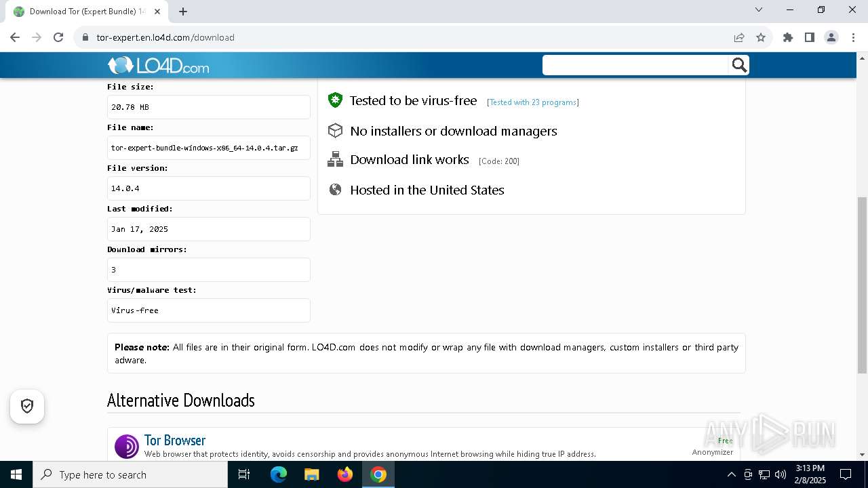Open Chrome profile avatar
This screenshot has width=868, height=488.
tap(831, 37)
